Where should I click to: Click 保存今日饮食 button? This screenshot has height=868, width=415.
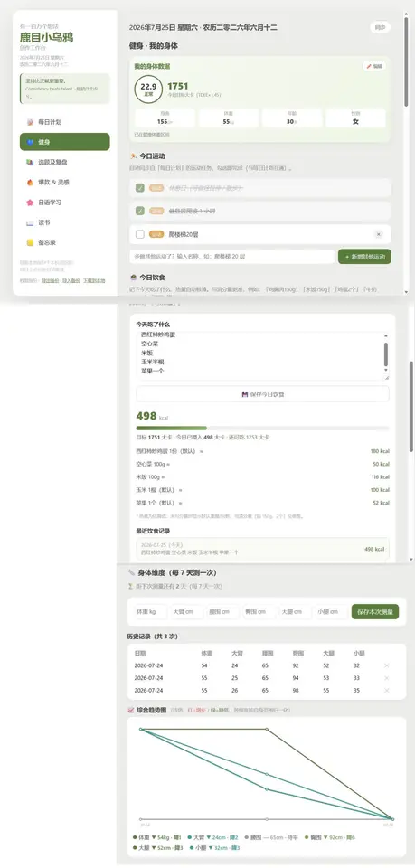(263, 394)
